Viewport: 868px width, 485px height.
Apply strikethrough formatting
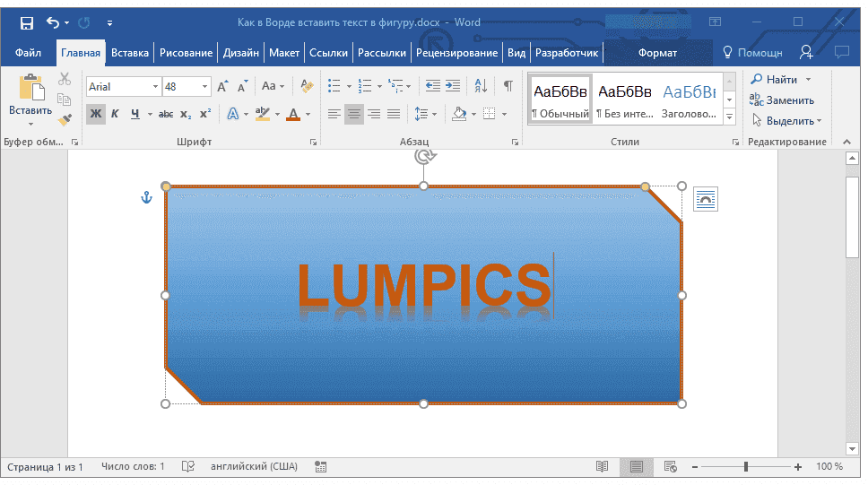166,114
